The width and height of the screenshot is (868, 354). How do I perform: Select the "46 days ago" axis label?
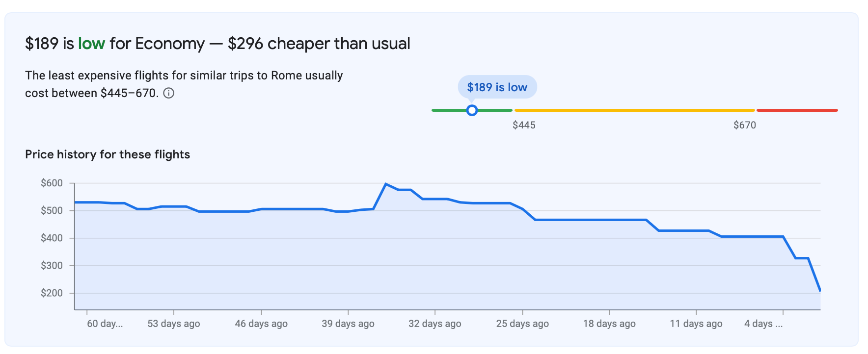pos(261,324)
